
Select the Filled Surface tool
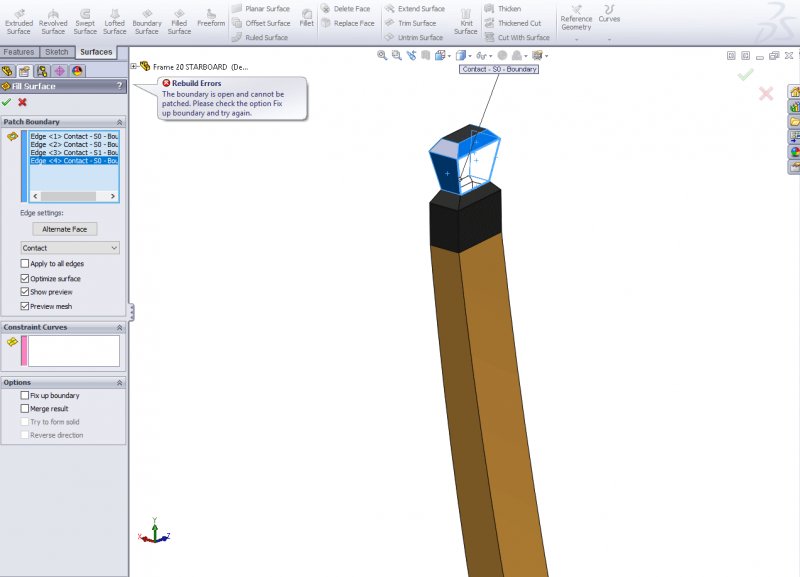[x=179, y=22]
